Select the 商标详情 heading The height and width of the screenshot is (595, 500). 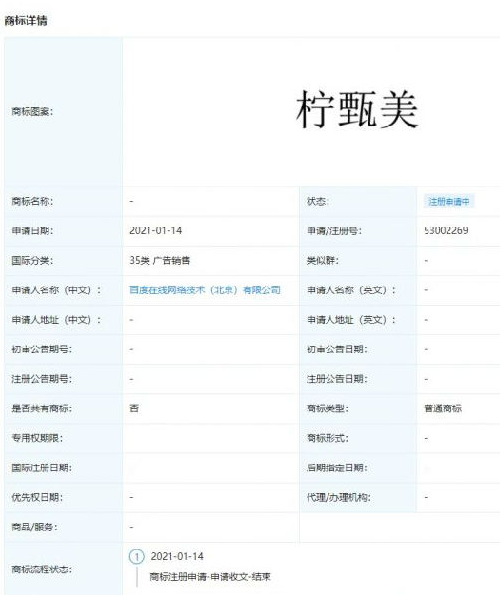[x=26, y=20]
